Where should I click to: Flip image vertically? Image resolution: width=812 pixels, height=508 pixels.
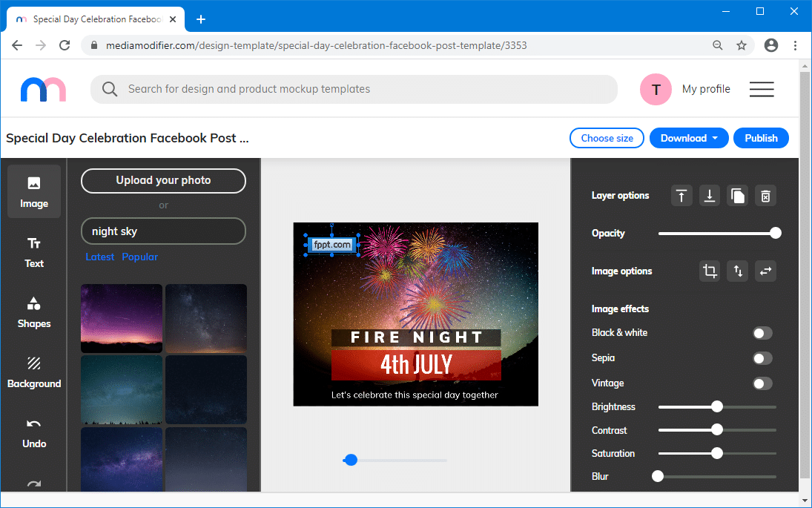click(738, 271)
